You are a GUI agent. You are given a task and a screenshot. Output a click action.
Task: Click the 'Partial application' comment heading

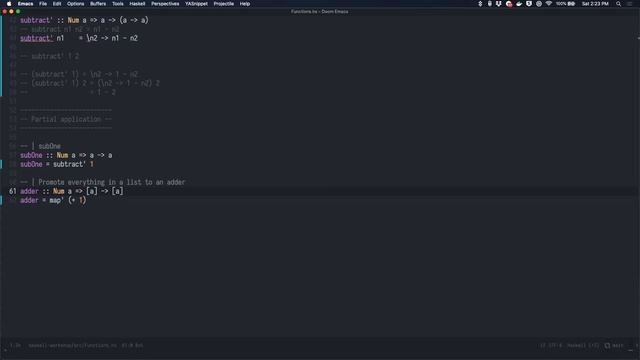66,119
